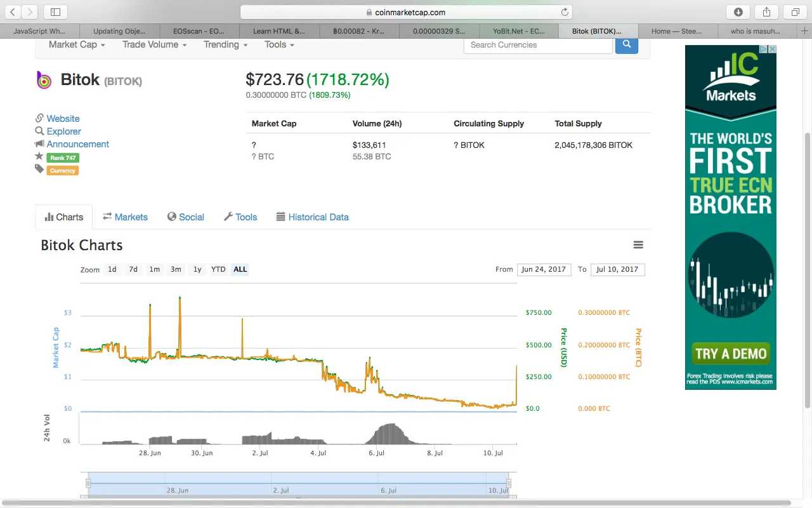Open the Trending dropdown menu
This screenshot has width=812, height=508.
pyautogui.click(x=225, y=44)
